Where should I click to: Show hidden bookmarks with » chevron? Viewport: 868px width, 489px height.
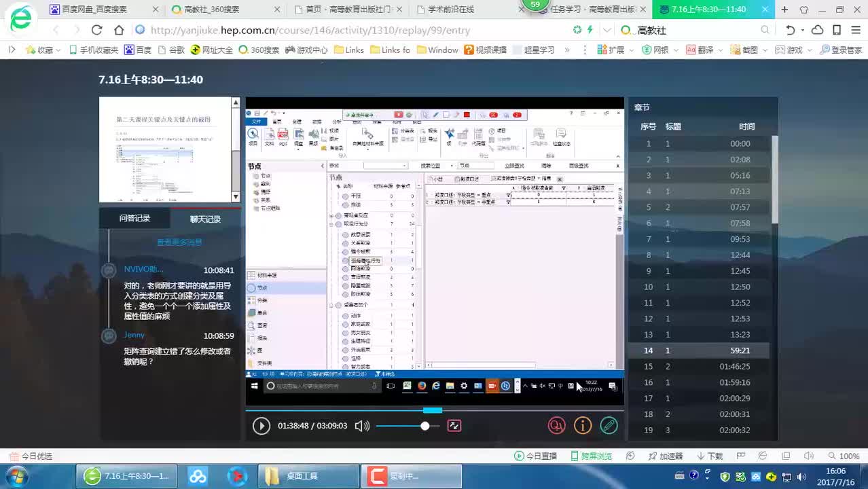pos(567,50)
